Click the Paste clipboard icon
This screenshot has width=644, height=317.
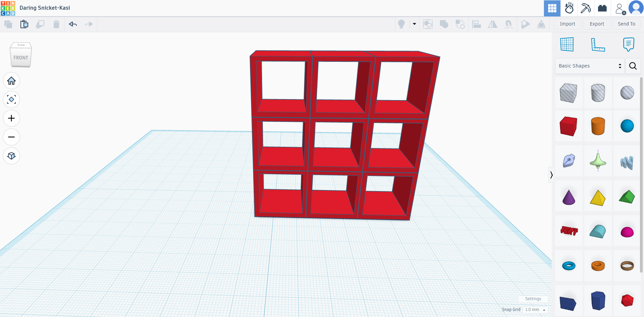(x=24, y=24)
